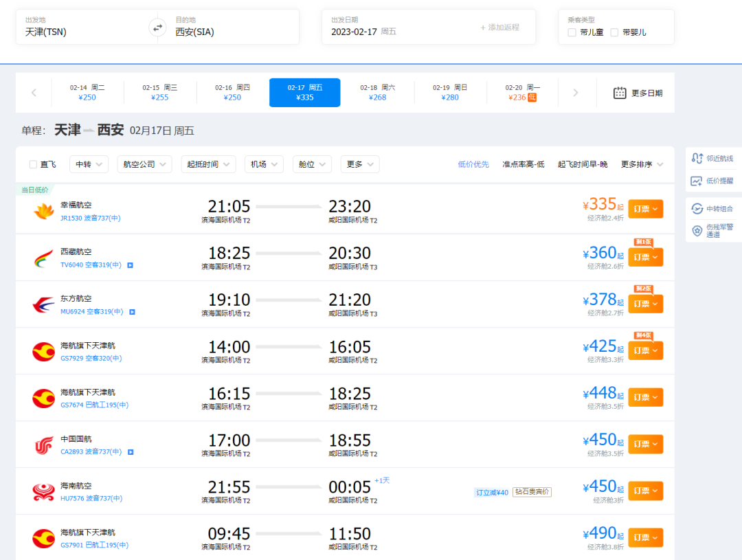Click Tianjin Airlines logo for GS7901
The image size is (742, 560).
pyautogui.click(x=43, y=539)
